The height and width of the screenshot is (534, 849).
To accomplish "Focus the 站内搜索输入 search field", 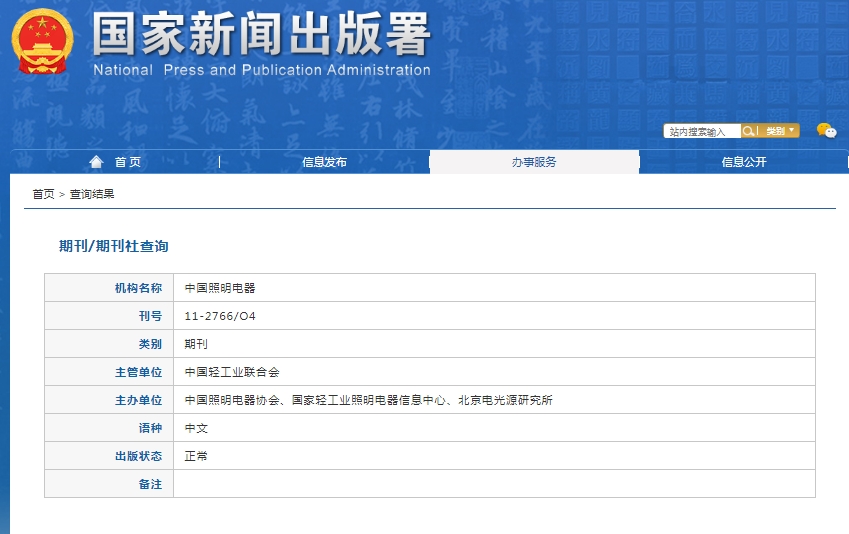I will coord(702,131).
